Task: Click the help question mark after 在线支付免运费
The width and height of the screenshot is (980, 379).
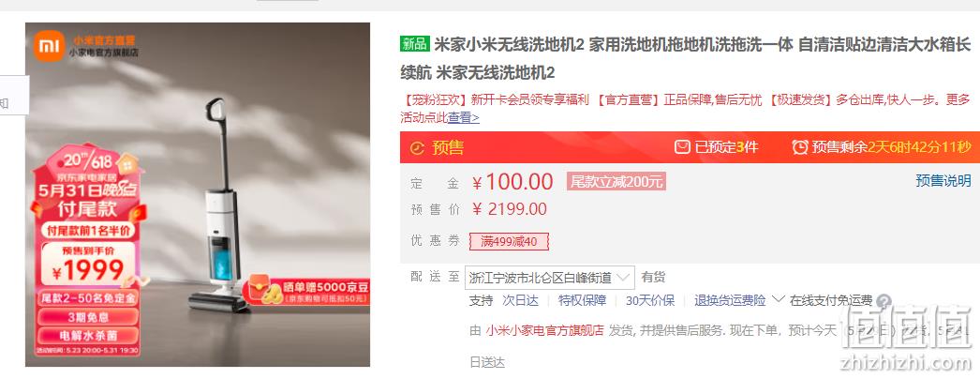Action: tap(883, 301)
